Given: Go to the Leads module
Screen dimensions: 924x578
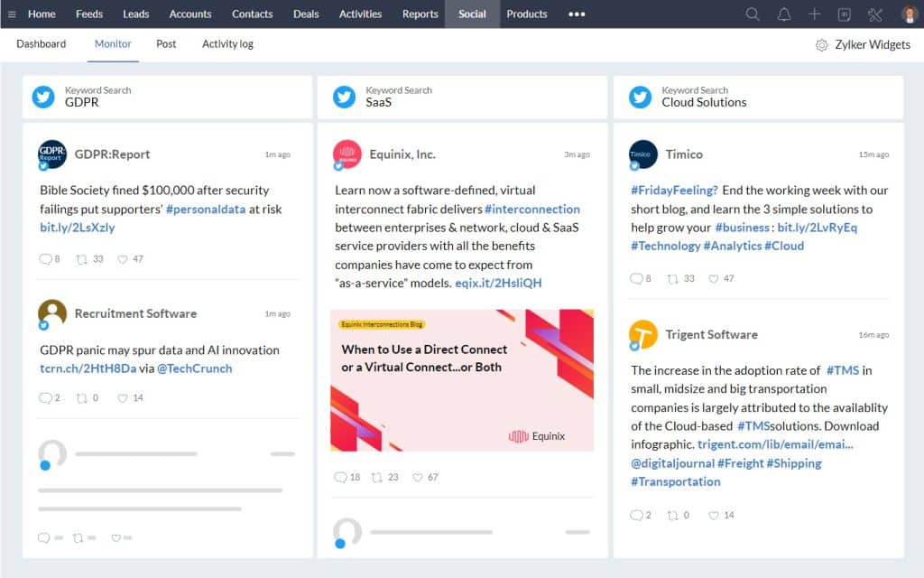Looking at the screenshot, I should 135,14.
